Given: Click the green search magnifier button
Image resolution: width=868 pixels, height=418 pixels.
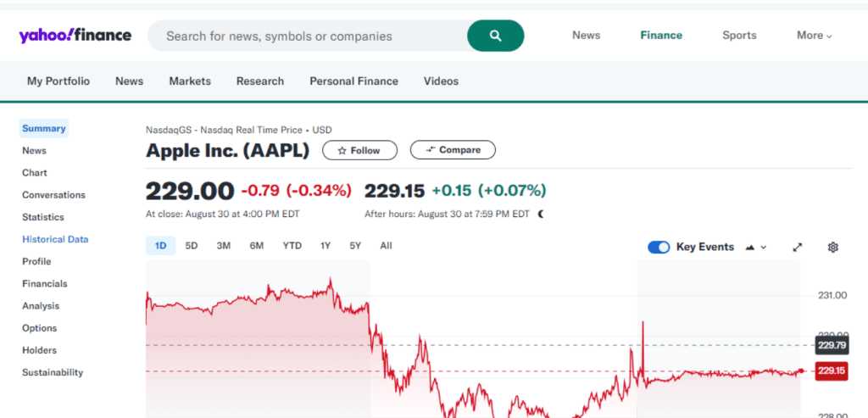Looking at the screenshot, I should point(495,36).
